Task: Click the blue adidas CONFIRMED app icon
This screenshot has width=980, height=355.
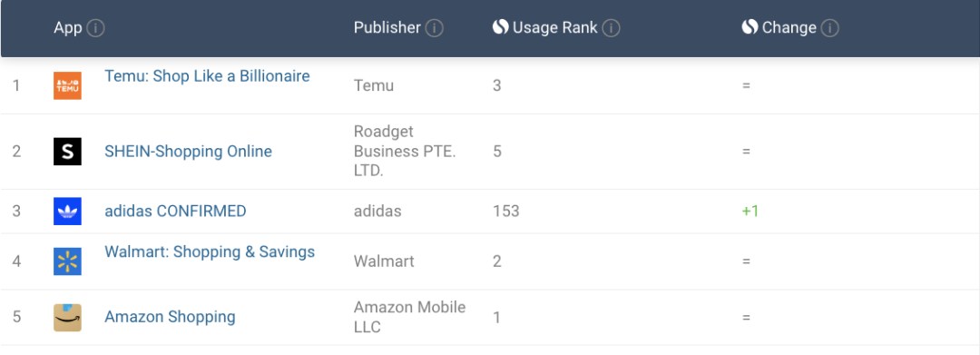Action: (67, 212)
